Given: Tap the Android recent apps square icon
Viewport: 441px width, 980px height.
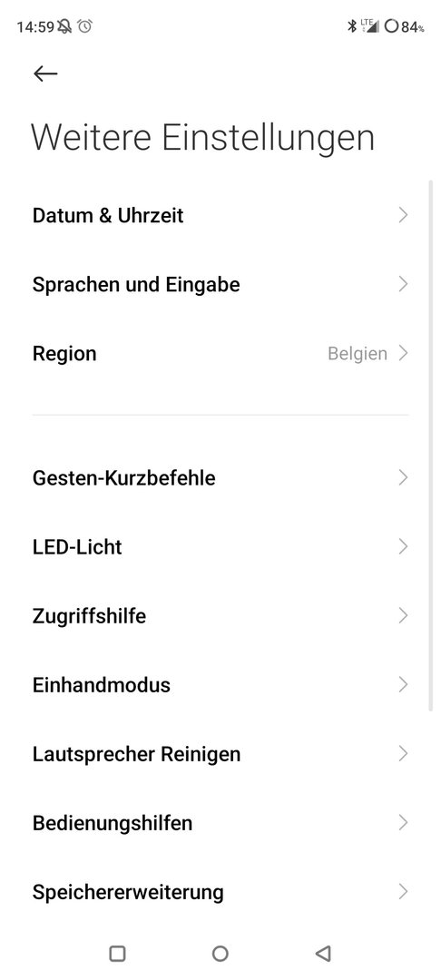Looking at the screenshot, I should tap(117, 953).
